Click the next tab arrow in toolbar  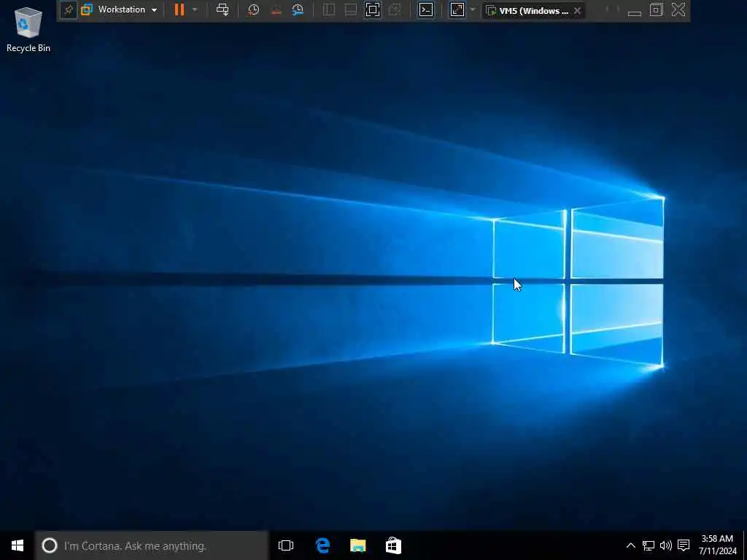[x=618, y=9]
